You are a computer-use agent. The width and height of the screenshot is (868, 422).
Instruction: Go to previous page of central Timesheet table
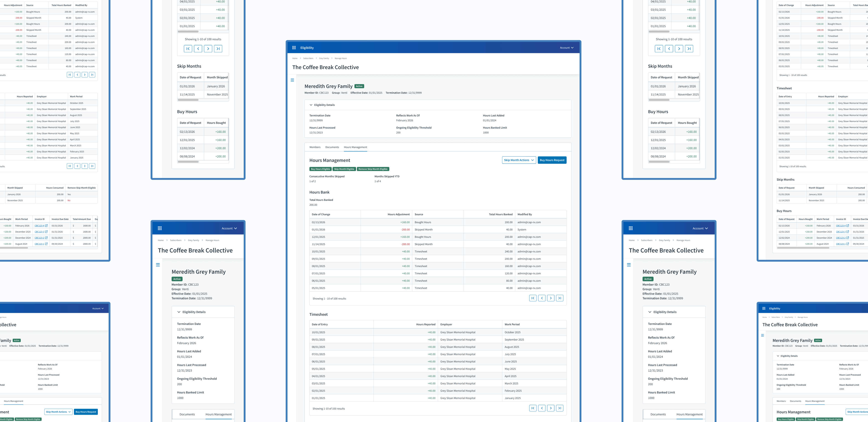(x=542, y=408)
